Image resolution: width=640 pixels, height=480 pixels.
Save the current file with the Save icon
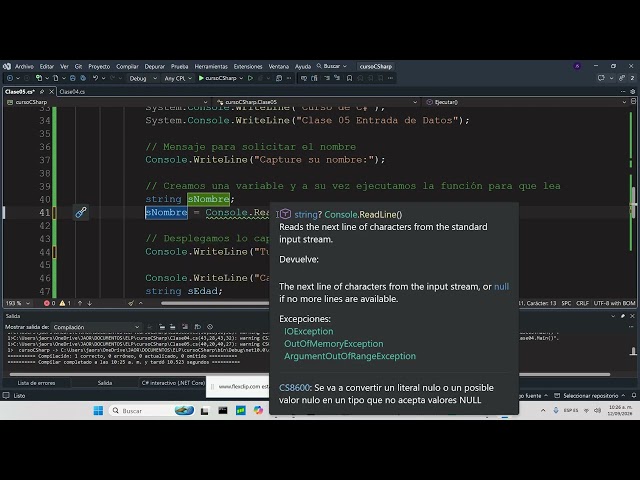[x=73, y=78]
